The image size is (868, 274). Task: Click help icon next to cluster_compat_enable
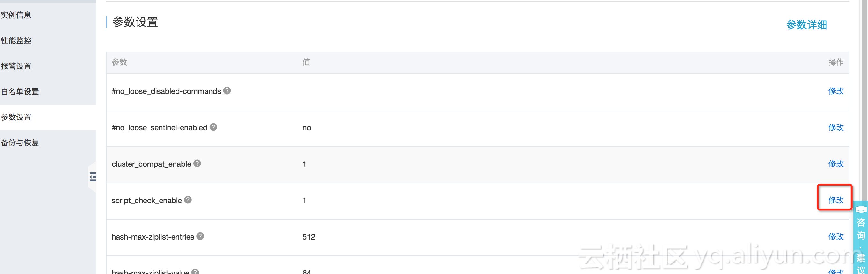tap(197, 164)
